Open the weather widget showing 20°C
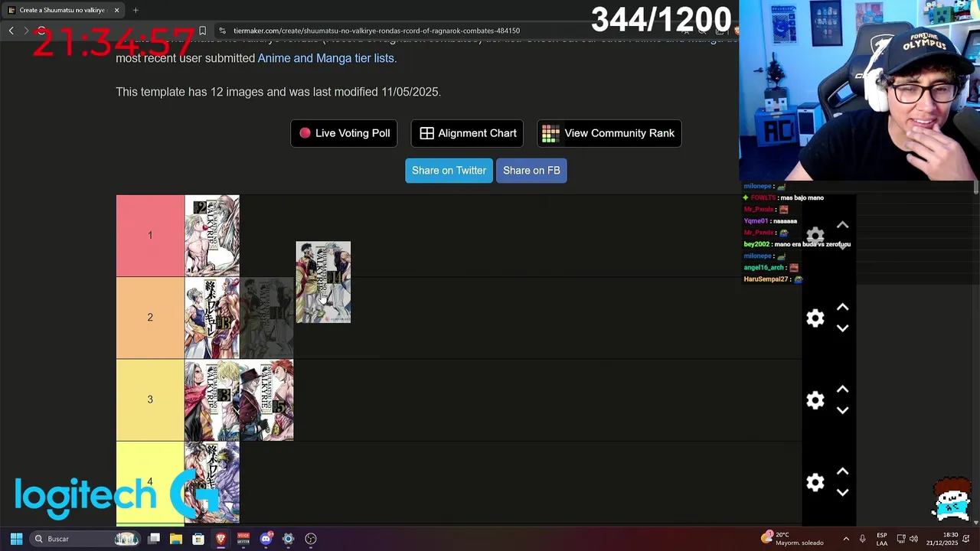980x551 pixels. pyautogui.click(x=792, y=539)
